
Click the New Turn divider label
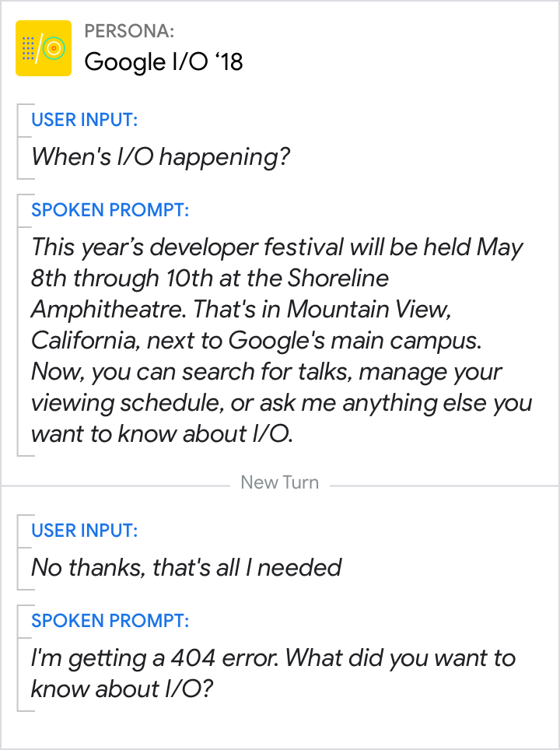click(280, 482)
